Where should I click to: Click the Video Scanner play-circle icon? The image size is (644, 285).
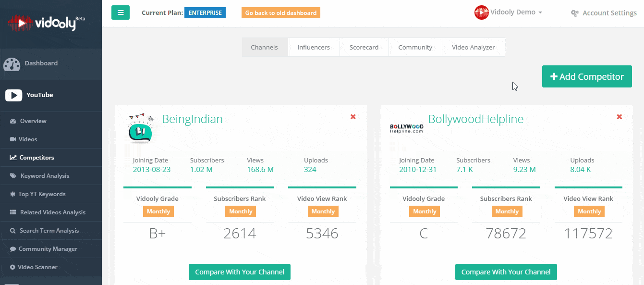[x=12, y=267]
